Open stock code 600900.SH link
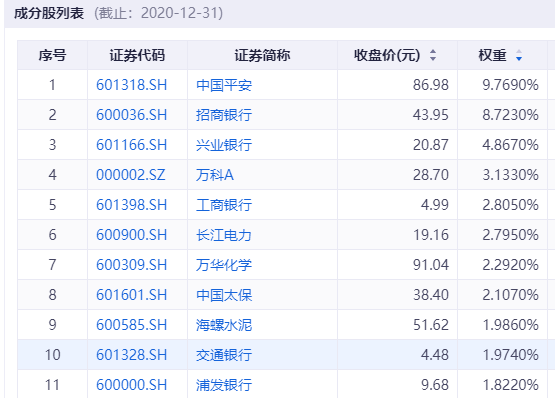This screenshot has height=398, width=555. click(x=131, y=235)
